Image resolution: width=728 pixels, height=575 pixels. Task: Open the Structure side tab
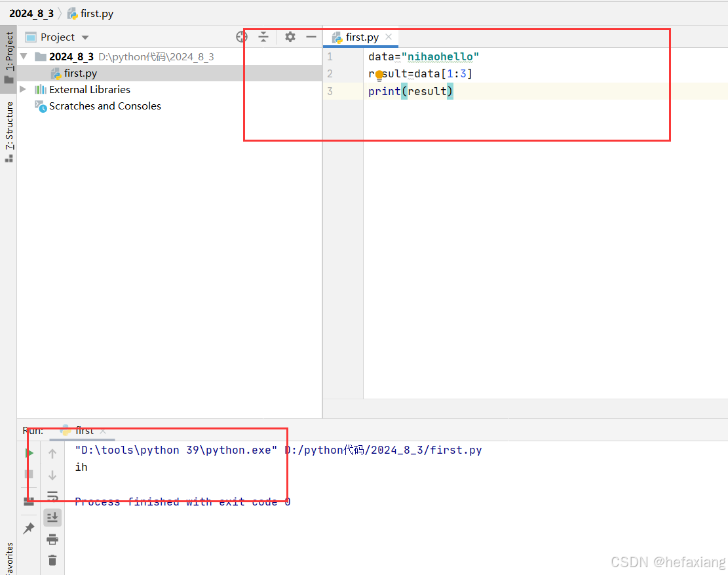coord(9,130)
